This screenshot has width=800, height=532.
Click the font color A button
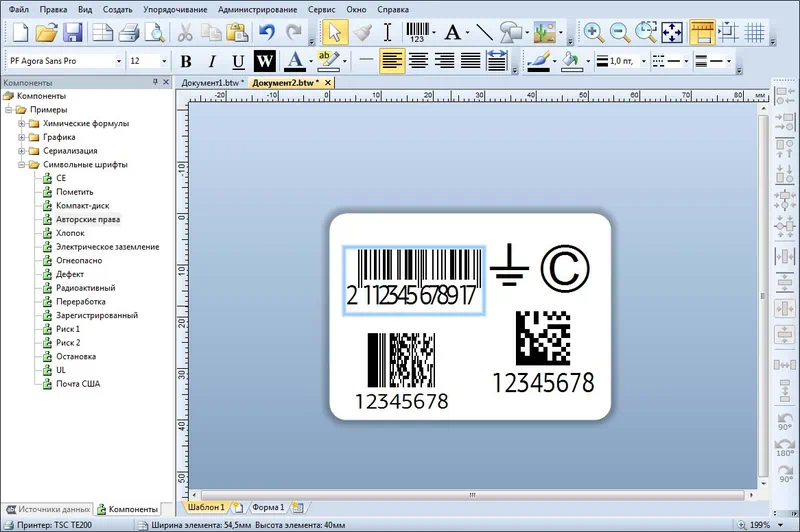(294, 61)
